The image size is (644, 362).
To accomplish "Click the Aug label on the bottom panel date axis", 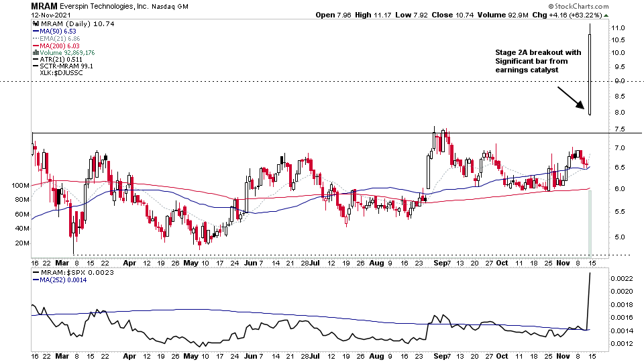I will [376, 356].
